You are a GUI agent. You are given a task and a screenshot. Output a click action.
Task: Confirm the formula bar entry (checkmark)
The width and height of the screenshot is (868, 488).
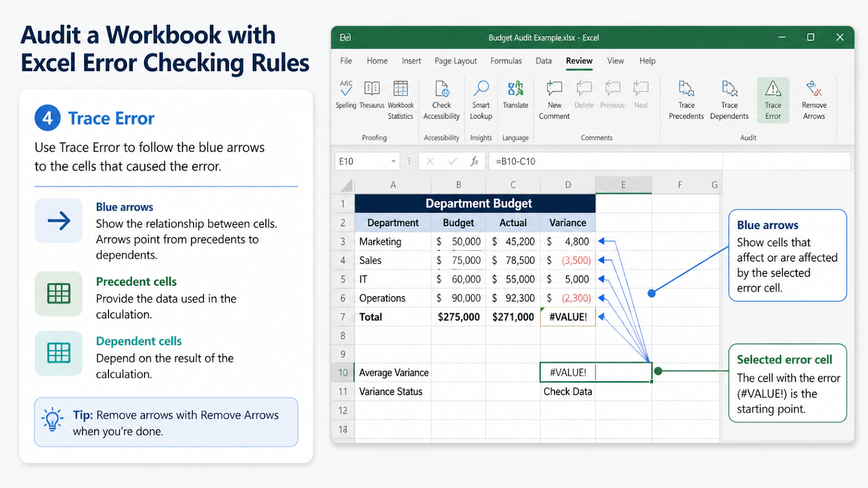452,161
